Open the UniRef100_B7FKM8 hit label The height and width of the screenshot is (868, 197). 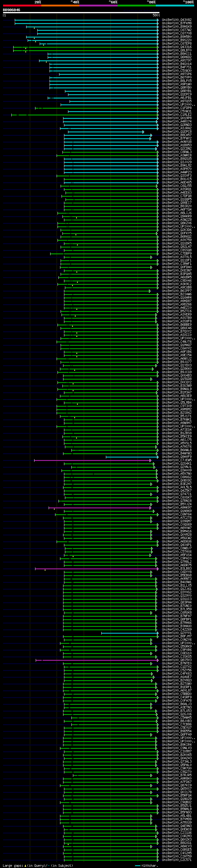tap(177, 23)
